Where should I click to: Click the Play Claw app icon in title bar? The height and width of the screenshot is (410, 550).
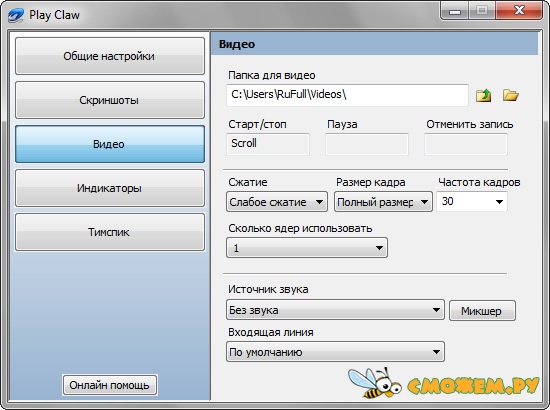click(x=16, y=15)
